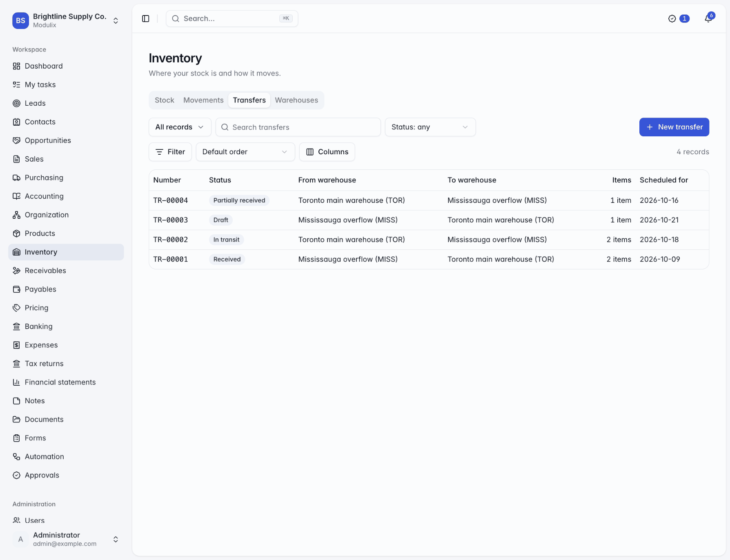The height and width of the screenshot is (560, 730).
Task: Expand the All records dropdown
Action: (180, 127)
